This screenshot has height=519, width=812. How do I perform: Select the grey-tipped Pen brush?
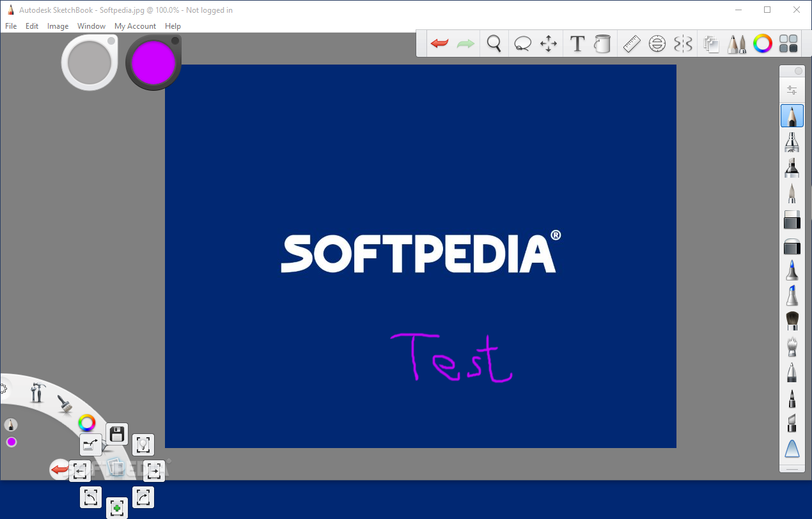tap(792, 373)
